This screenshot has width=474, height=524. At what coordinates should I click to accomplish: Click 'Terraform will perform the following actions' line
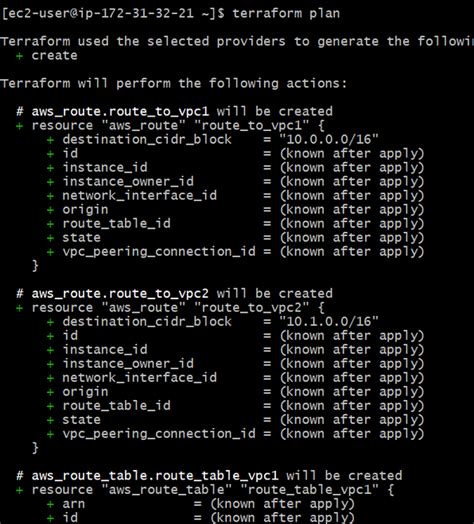point(174,84)
